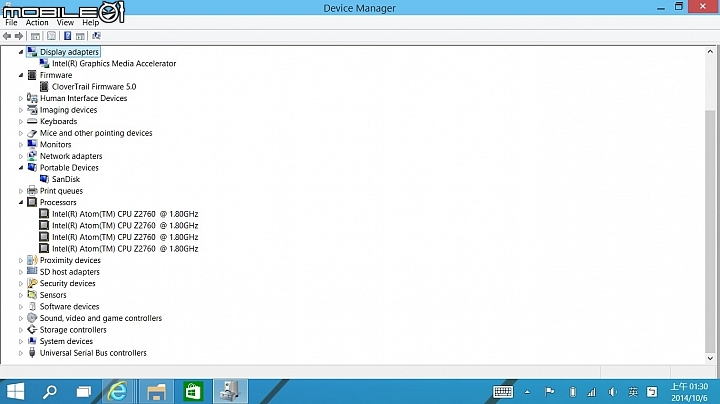Screen dimensions: 720x404
Task: Click the Portable Devices icon
Action: point(32,168)
